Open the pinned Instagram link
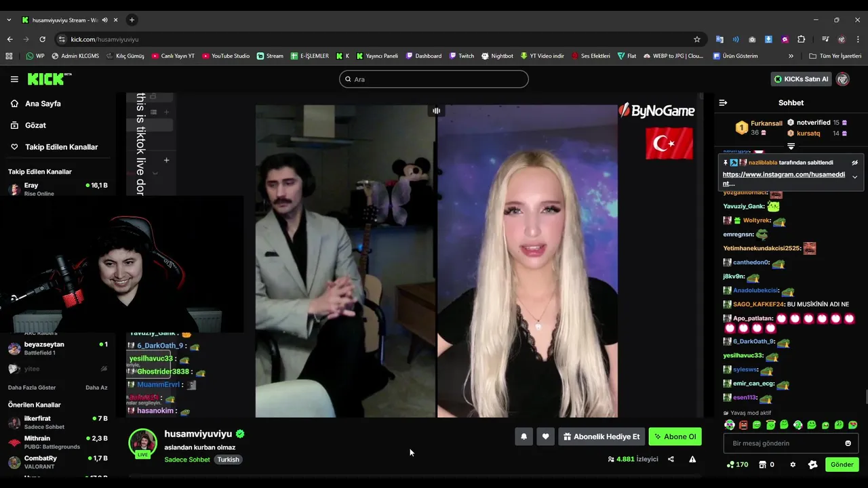868x488 pixels. (783, 179)
